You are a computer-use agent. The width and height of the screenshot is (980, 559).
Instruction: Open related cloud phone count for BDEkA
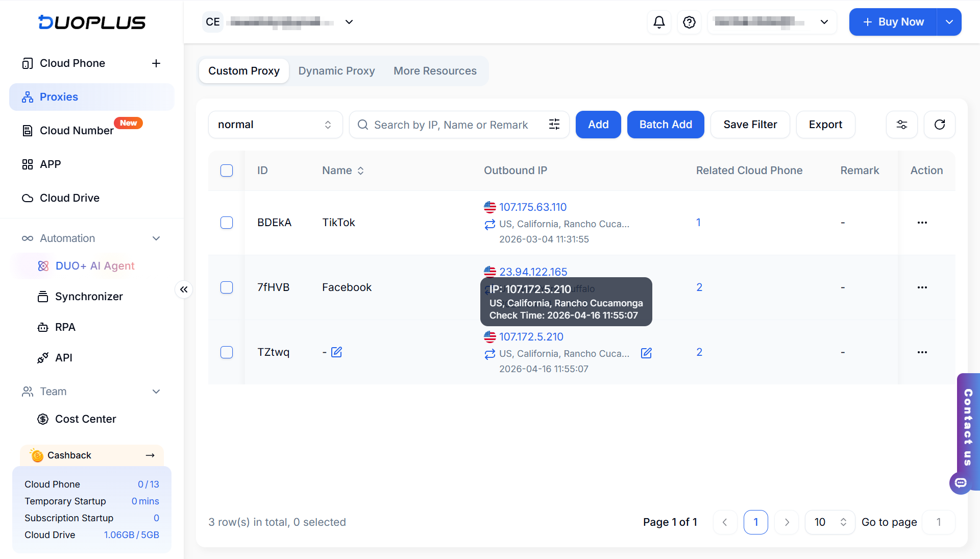point(698,223)
